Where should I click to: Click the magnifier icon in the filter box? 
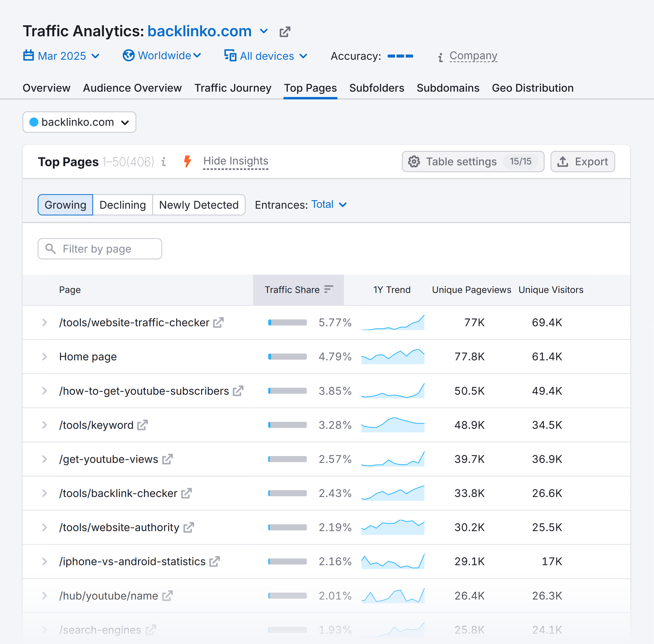click(51, 249)
